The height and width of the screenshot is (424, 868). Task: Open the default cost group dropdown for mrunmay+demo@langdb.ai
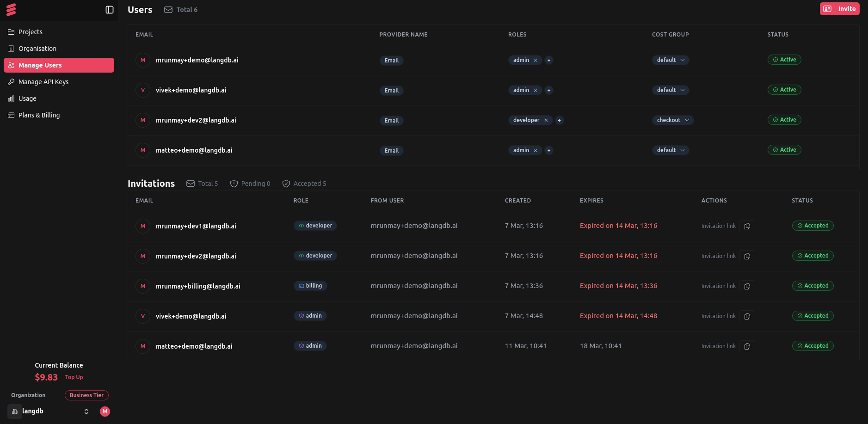pyautogui.click(x=670, y=60)
